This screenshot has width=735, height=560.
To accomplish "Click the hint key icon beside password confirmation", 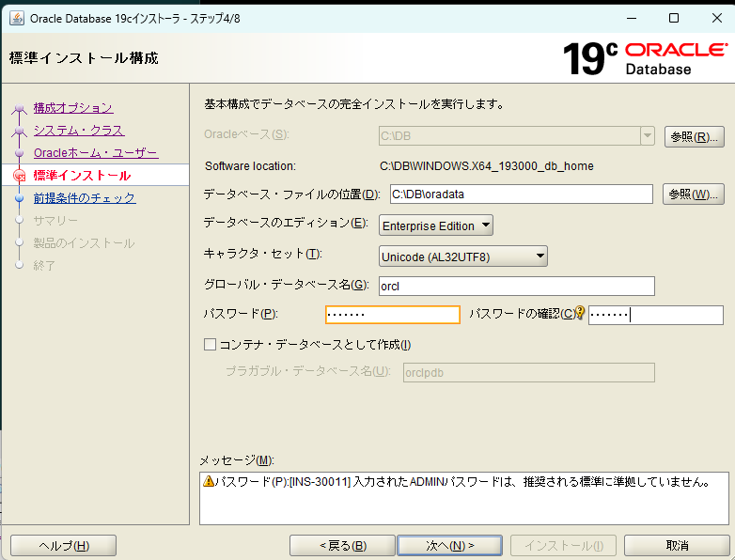I will tap(580, 313).
